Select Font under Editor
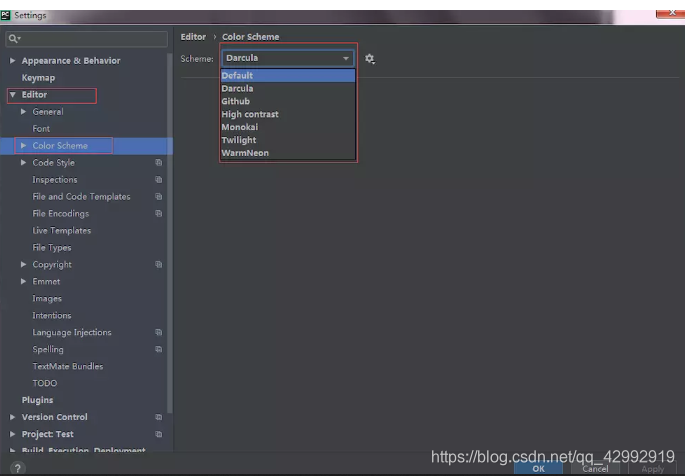 41,129
